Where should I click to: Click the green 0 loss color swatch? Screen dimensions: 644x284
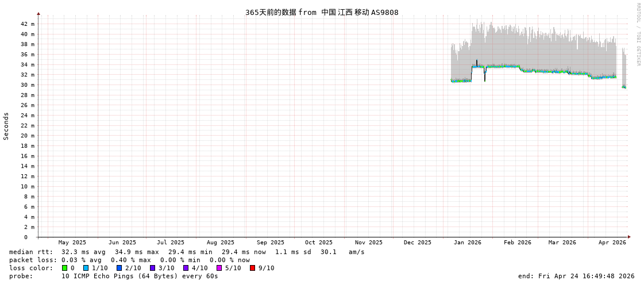coord(64,268)
